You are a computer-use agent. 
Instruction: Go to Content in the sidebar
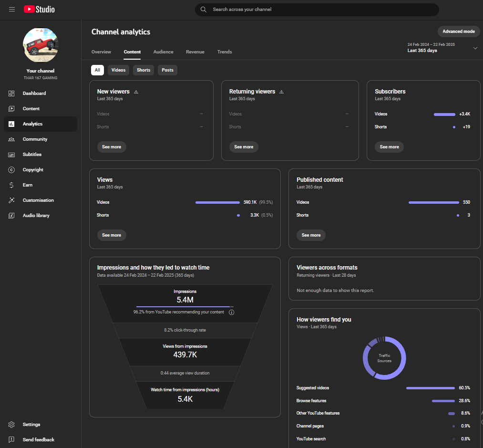pos(31,109)
